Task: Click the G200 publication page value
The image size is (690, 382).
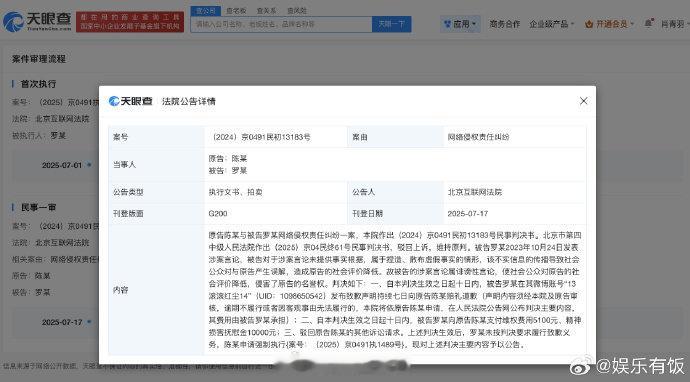Action: [x=218, y=213]
